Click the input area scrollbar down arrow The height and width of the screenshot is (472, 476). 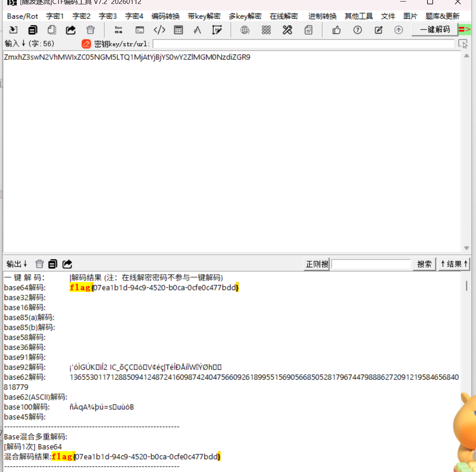(x=466, y=248)
